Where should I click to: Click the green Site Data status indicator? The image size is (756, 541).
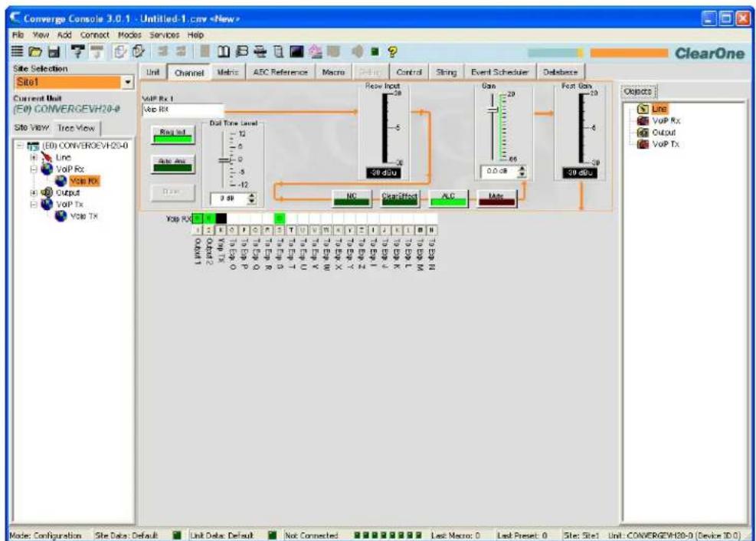click(x=177, y=535)
